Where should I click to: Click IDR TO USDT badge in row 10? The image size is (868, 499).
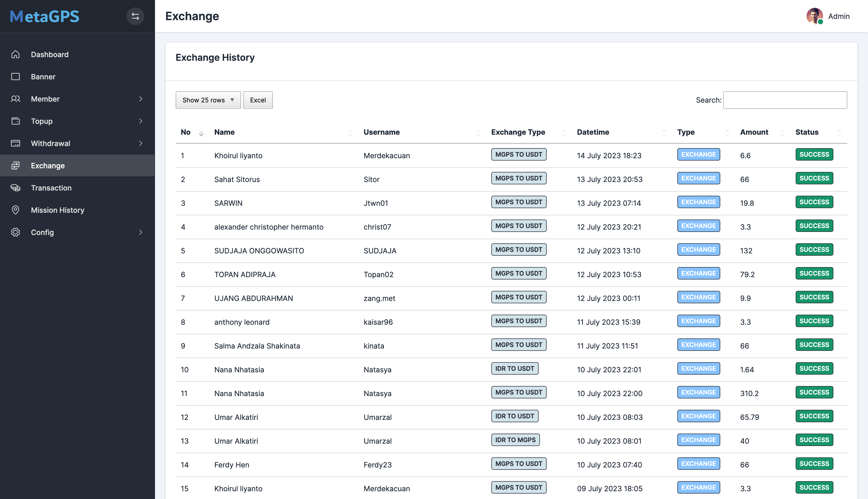pos(515,368)
